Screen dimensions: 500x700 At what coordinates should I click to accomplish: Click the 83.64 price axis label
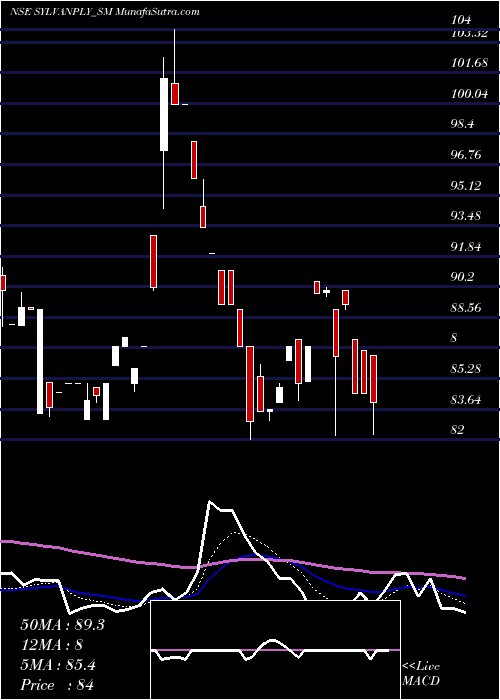(467, 399)
